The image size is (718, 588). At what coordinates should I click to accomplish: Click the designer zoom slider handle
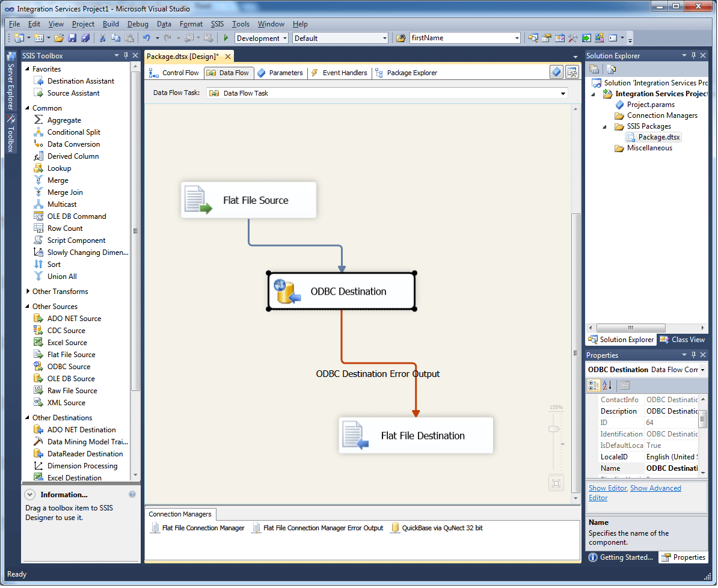[554, 429]
